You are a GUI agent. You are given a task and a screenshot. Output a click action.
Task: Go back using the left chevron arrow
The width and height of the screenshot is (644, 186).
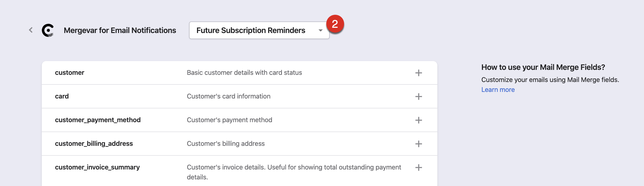(31, 30)
